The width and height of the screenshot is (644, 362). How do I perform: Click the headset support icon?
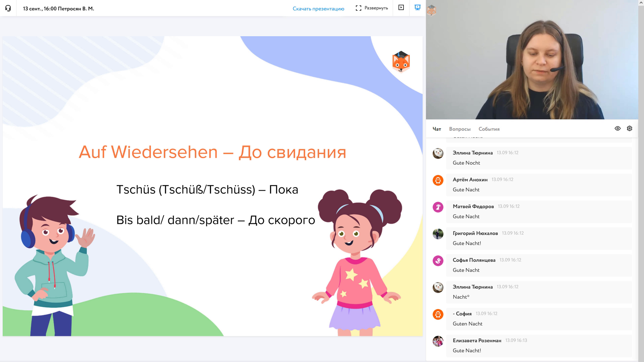pos(8,8)
